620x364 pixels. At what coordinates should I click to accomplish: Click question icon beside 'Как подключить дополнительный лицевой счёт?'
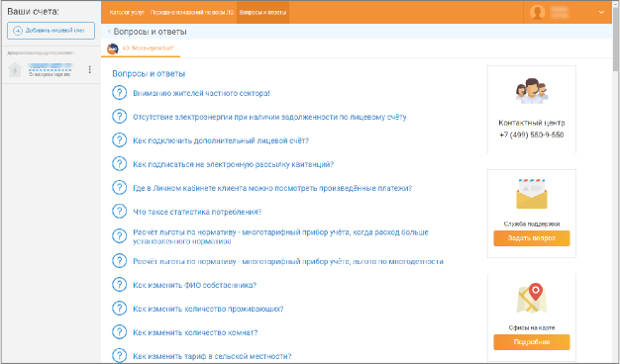[x=120, y=140]
